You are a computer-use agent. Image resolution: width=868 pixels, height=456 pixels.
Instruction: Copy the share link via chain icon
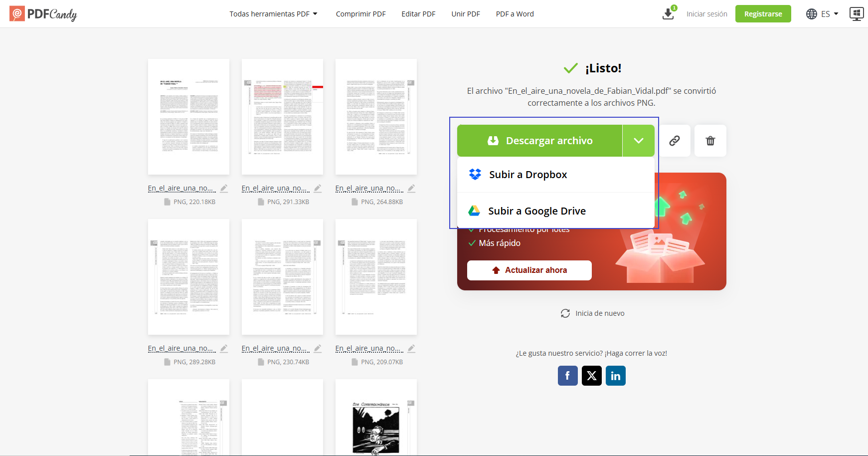(x=675, y=141)
